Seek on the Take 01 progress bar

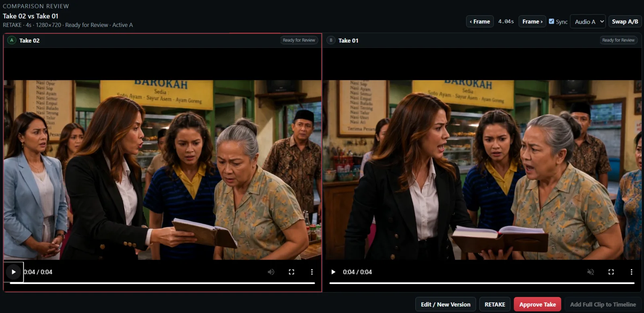click(x=482, y=283)
